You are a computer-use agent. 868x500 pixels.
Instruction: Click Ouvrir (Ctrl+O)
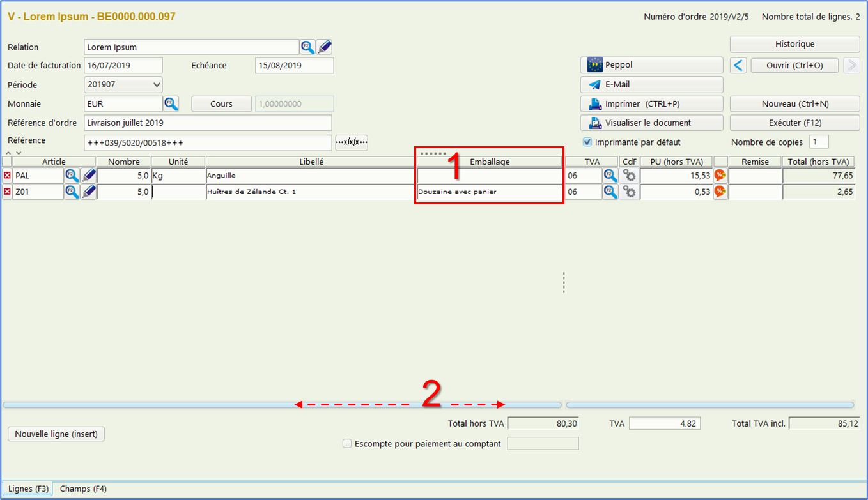pyautogui.click(x=794, y=65)
